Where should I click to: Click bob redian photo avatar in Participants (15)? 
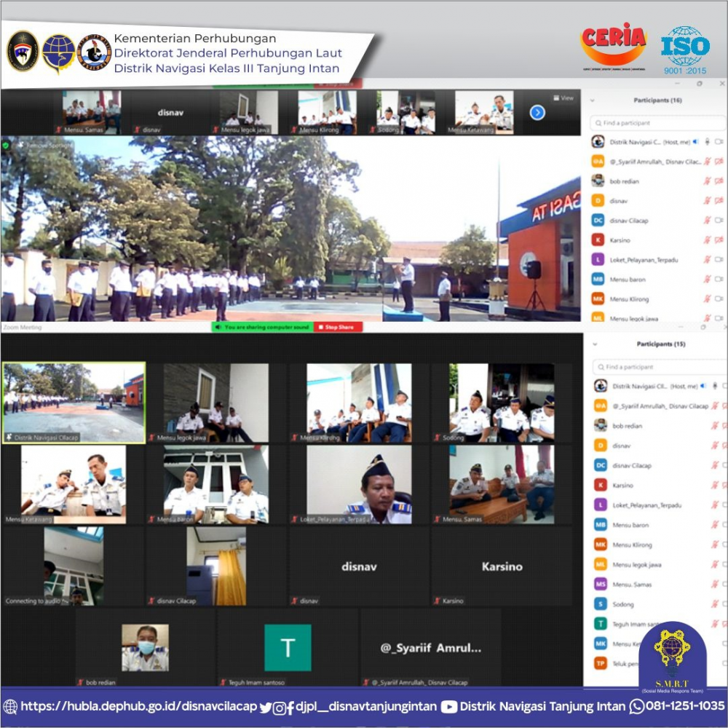coord(601,425)
